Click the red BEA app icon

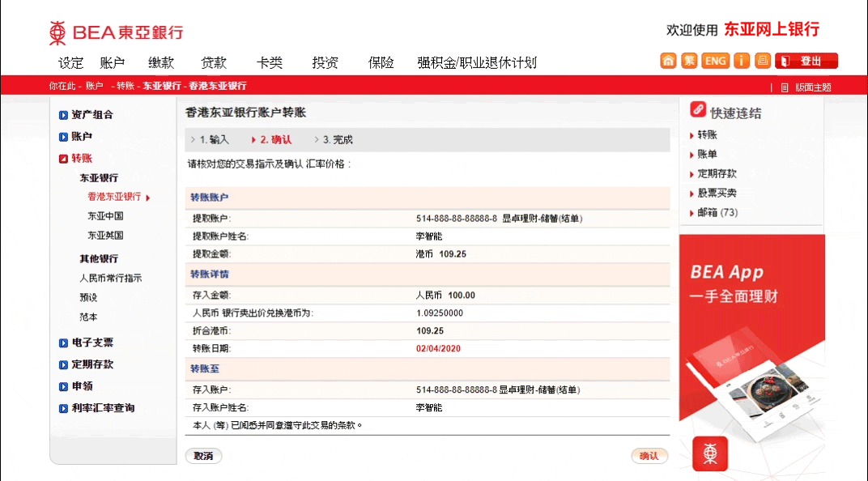coord(709,454)
